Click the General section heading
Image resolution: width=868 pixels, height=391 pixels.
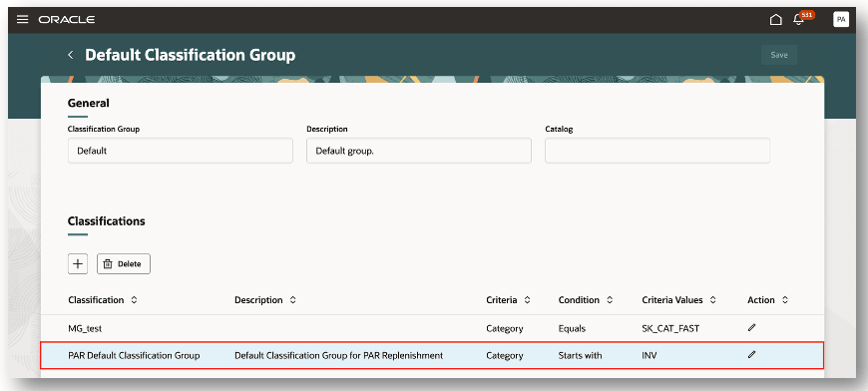89,103
